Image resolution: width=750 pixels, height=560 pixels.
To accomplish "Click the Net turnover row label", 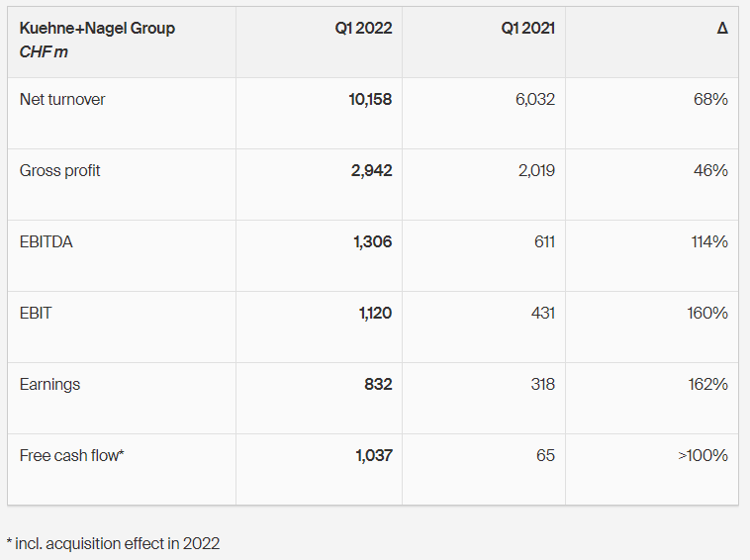I will [x=62, y=100].
